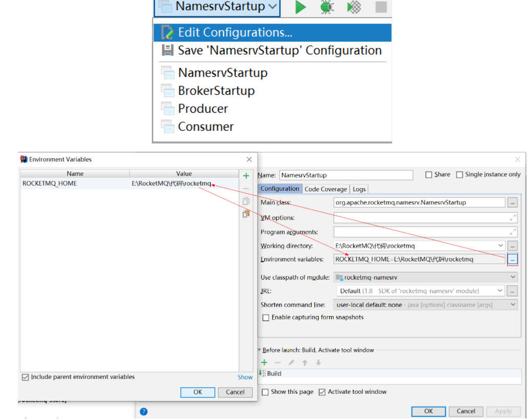Expand the Program arguments field editor
The width and height of the screenshot is (528, 420).
[x=513, y=232]
